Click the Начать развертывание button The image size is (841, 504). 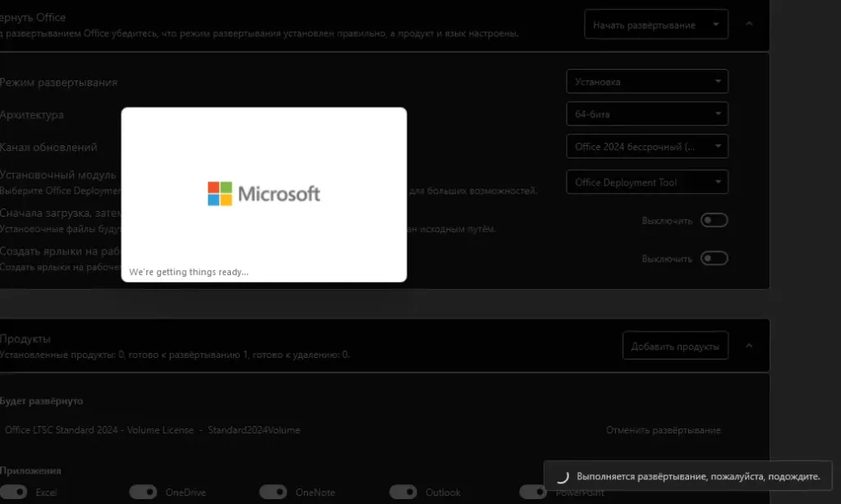(x=644, y=25)
